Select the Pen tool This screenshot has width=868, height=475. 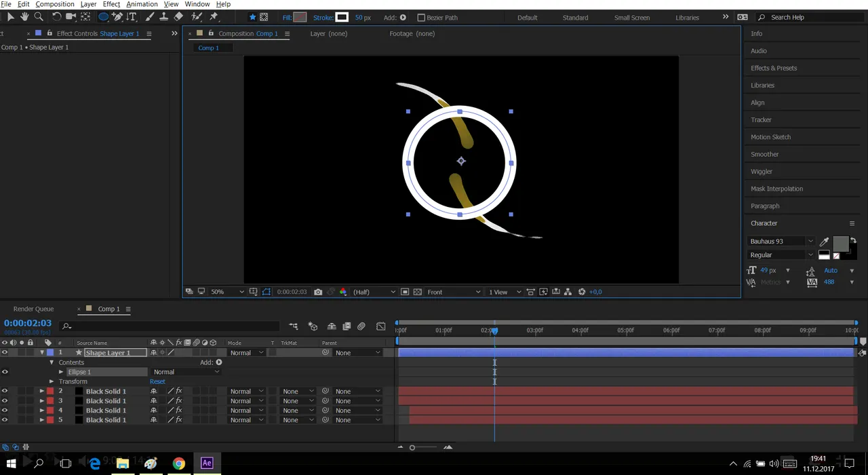pos(118,17)
